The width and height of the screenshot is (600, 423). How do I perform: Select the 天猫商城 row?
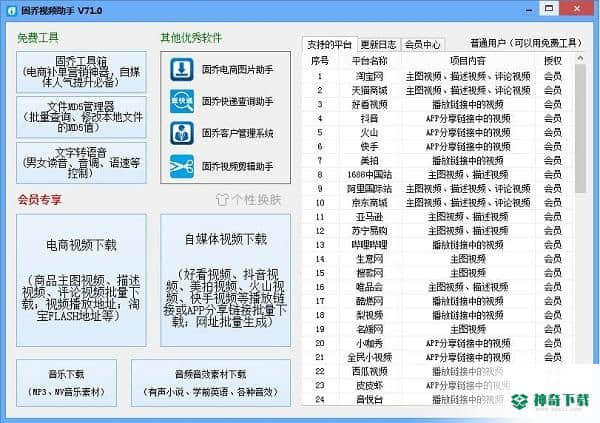coord(438,90)
